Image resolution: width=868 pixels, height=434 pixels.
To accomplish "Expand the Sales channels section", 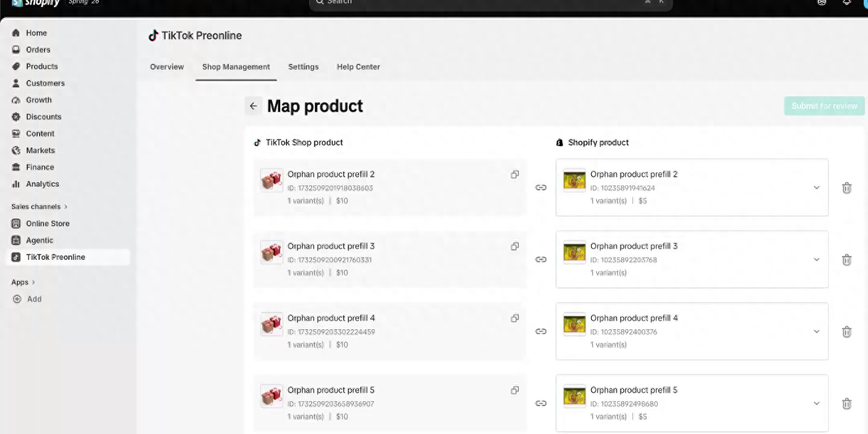I will tap(40, 206).
